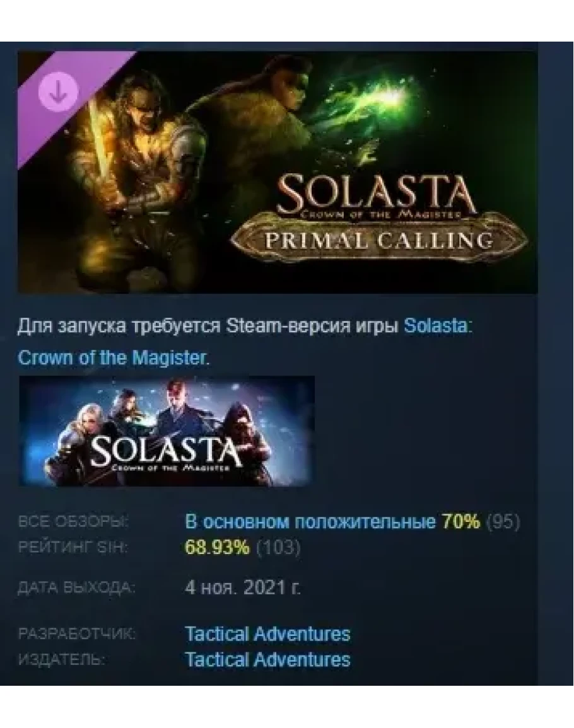Open developer Tactical Adventures link
The height and width of the screenshot is (728, 574).
pos(267,634)
